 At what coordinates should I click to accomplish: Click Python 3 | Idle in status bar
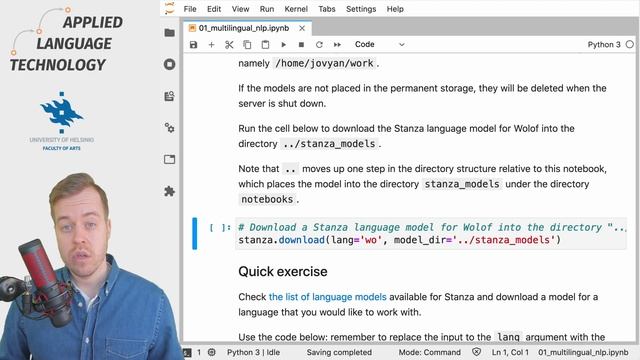pyautogui.click(x=253, y=352)
